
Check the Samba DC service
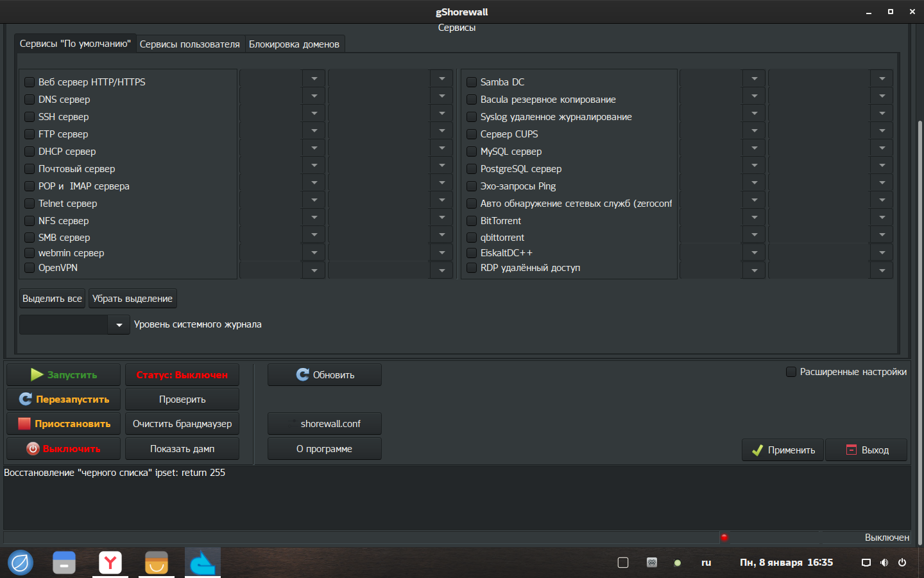pyautogui.click(x=472, y=82)
